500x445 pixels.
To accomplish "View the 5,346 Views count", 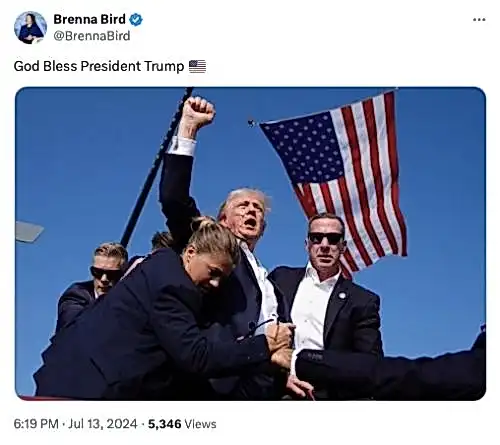I will 182,424.
